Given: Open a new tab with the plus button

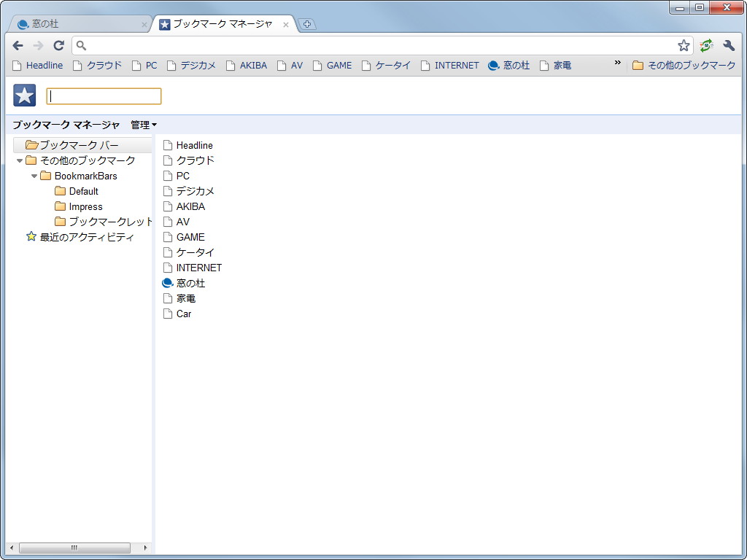Looking at the screenshot, I should [306, 23].
